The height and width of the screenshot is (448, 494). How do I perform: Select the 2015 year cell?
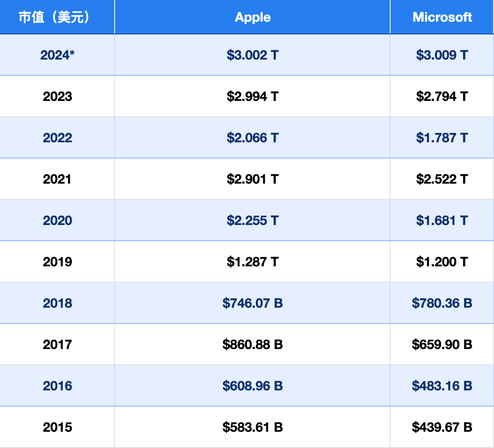point(58,427)
